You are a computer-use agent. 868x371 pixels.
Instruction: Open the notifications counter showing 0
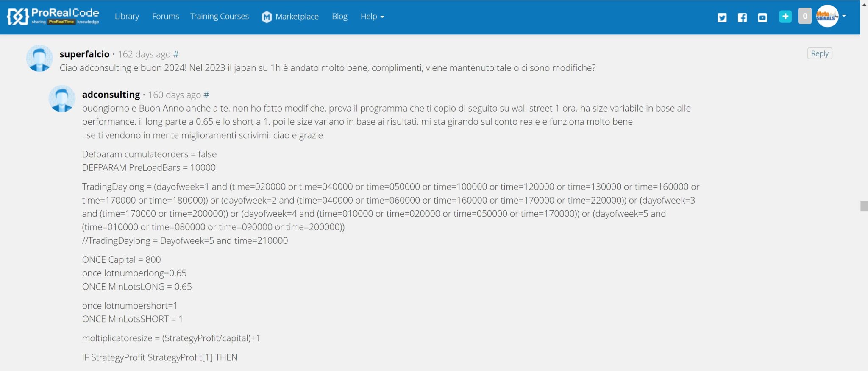pyautogui.click(x=805, y=17)
